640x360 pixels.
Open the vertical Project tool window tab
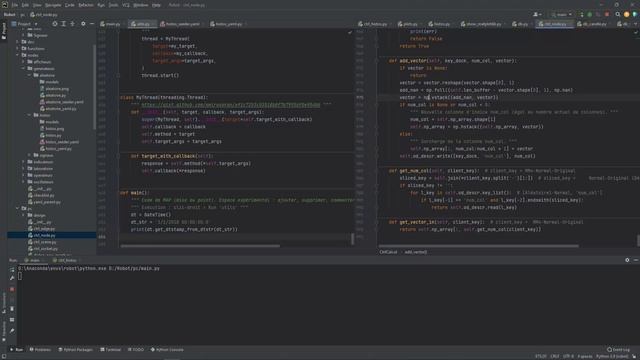4,31
